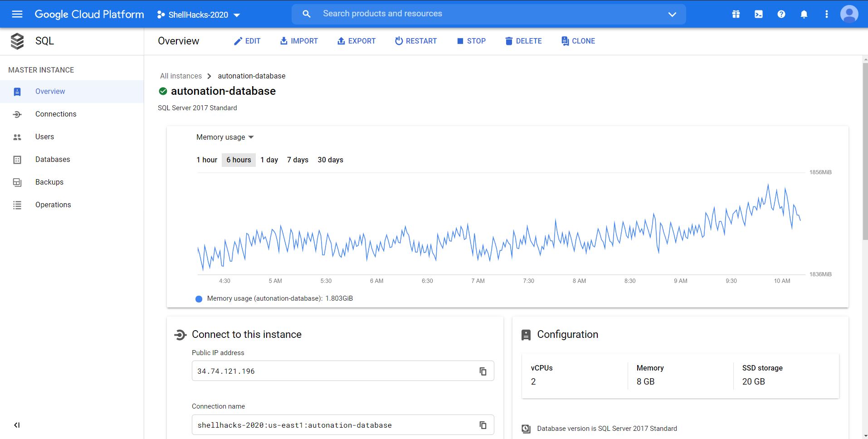Viewport: 868px width, 439px height.
Task: Go to Connections page
Action: (x=72, y=114)
